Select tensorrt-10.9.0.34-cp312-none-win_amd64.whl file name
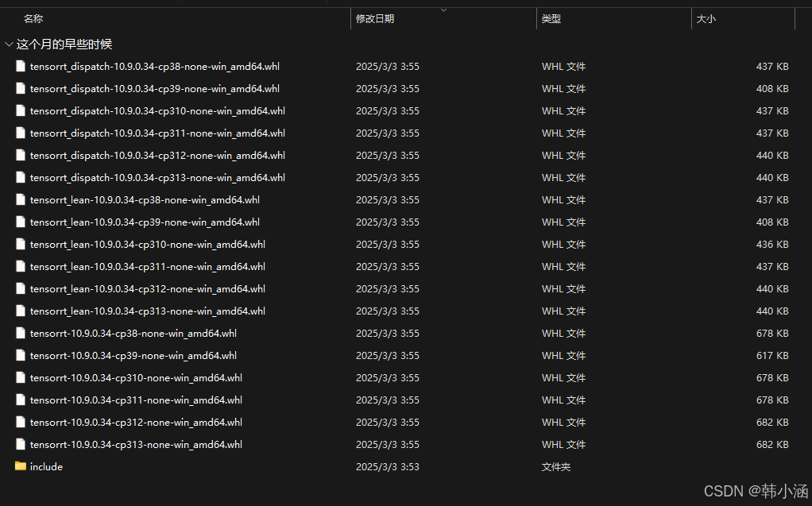This screenshot has height=506, width=812. click(136, 423)
